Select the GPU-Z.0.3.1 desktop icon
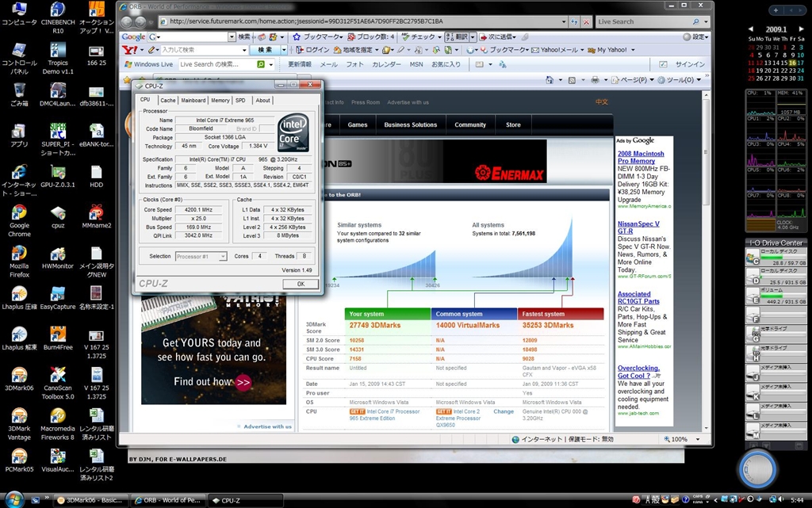The width and height of the screenshot is (812, 508). coord(57,176)
